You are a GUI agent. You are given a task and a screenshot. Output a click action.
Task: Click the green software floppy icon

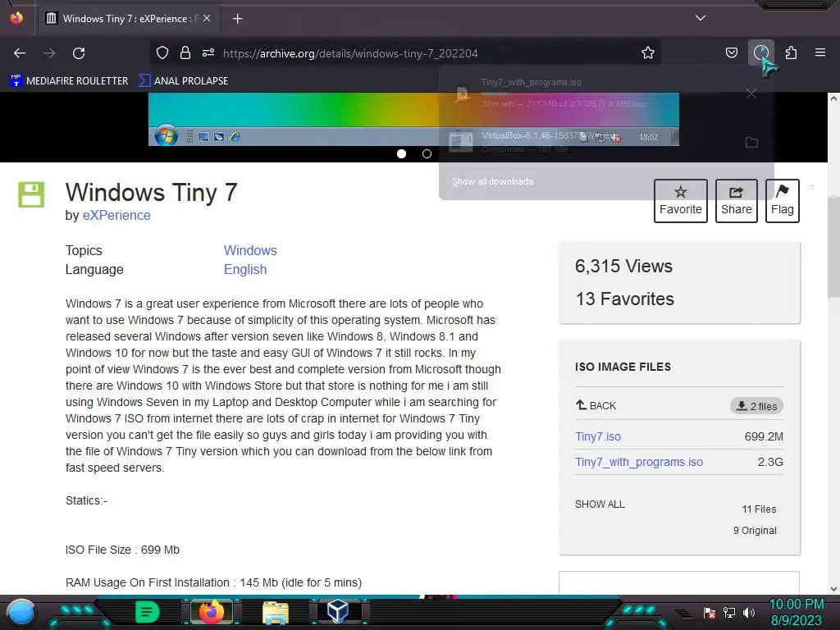(x=31, y=194)
